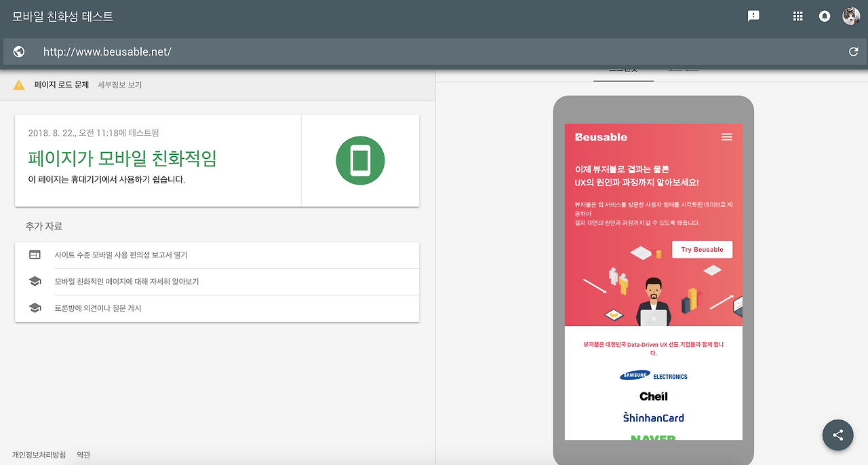Click the feedback speech bubble icon
This screenshot has height=465, width=868.
(753, 16)
